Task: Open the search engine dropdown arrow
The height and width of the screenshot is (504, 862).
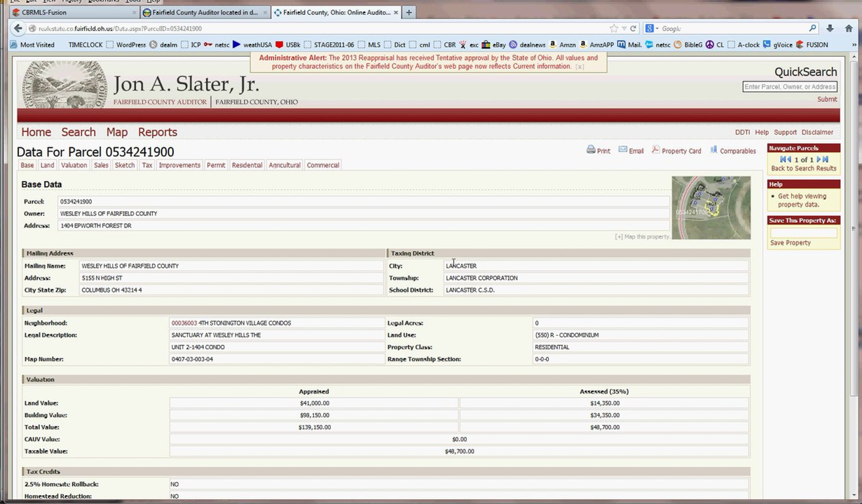Action: pyautogui.click(x=657, y=28)
